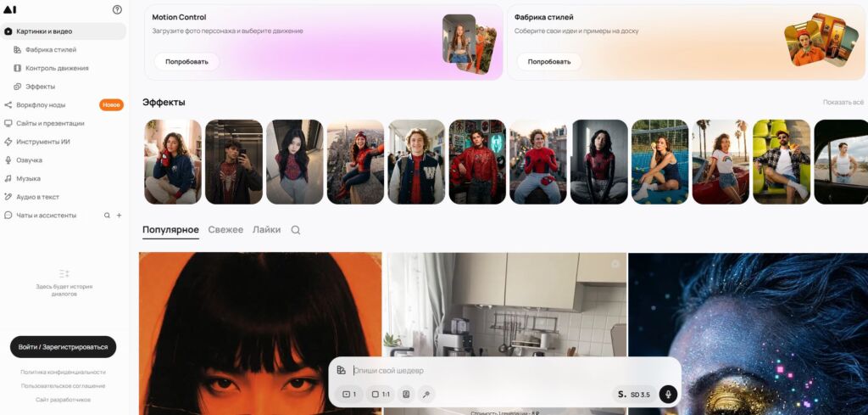Click the gallery search magnifier icon
This screenshot has width=868, height=415.
(296, 230)
